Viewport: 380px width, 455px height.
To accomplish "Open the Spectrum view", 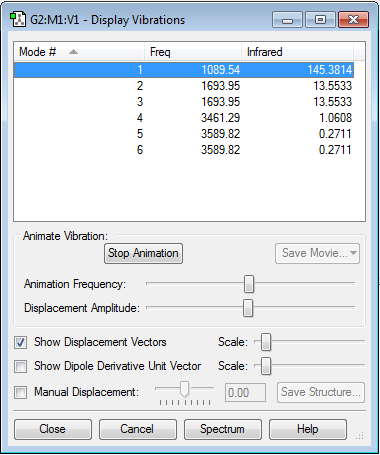I will click(x=223, y=429).
